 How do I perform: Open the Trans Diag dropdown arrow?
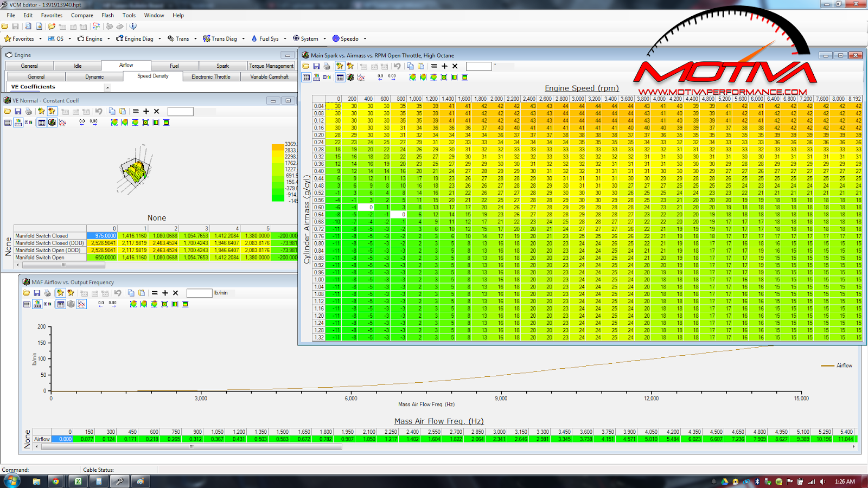tap(243, 38)
